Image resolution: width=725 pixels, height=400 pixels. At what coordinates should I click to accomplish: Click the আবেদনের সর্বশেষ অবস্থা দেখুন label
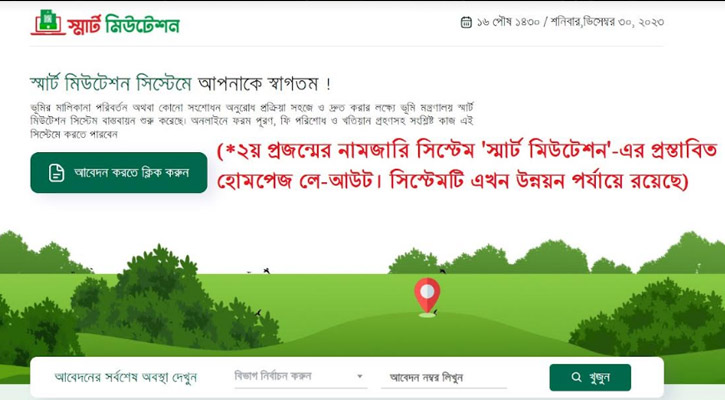click(x=126, y=377)
